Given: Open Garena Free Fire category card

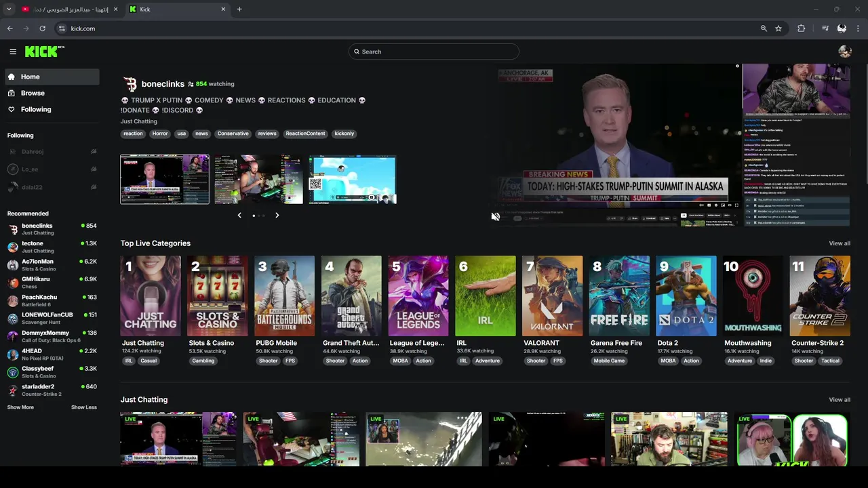Looking at the screenshot, I should coord(619,296).
